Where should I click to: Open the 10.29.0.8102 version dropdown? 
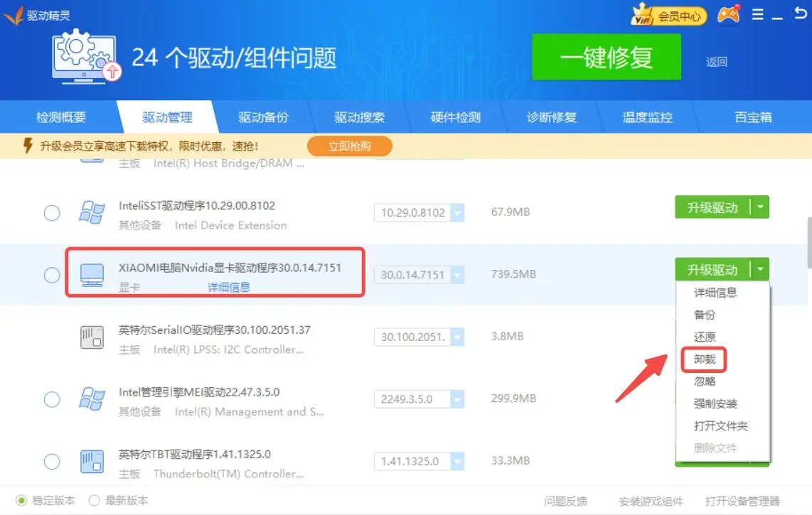pos(456,212)
